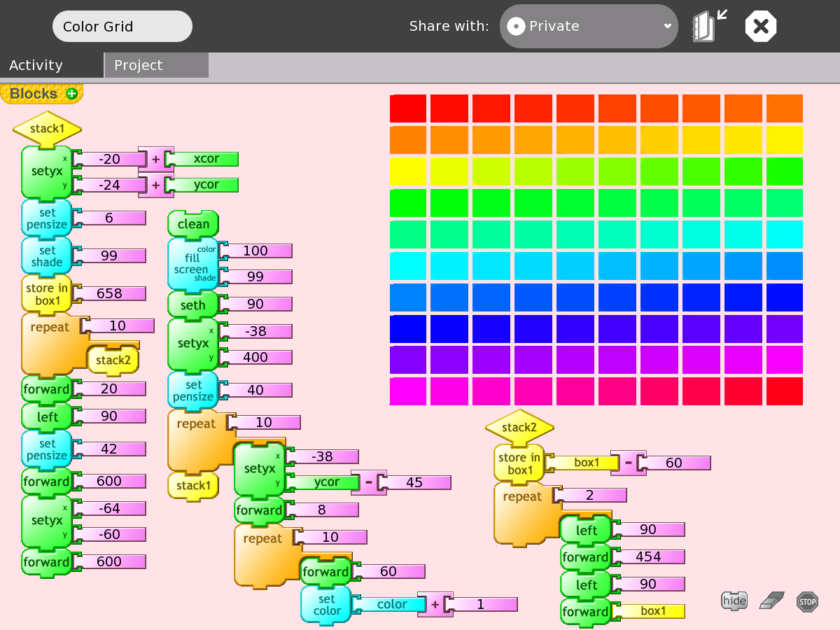Click the keep/save journal notebook icon
The height and width of the screenshot is (630, 840).
[708, 27]
